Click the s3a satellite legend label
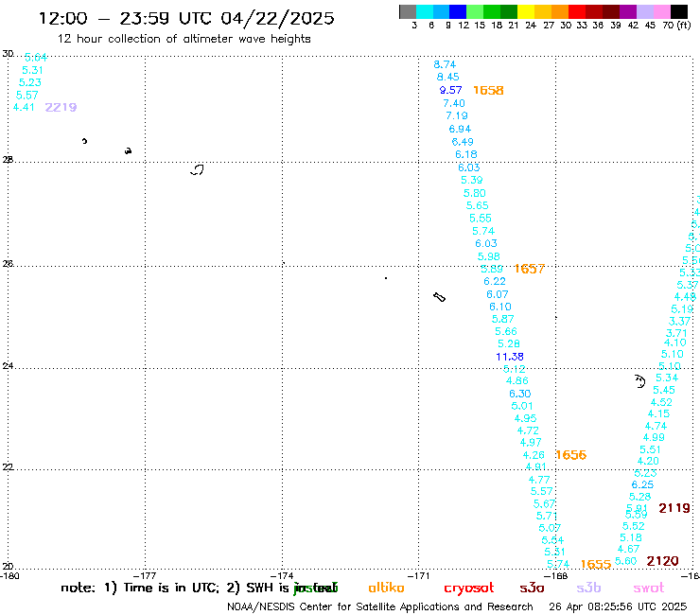Image resolution: width=700 pixels, height=615 pixels. pyautogui.click(x=532, y=588)
